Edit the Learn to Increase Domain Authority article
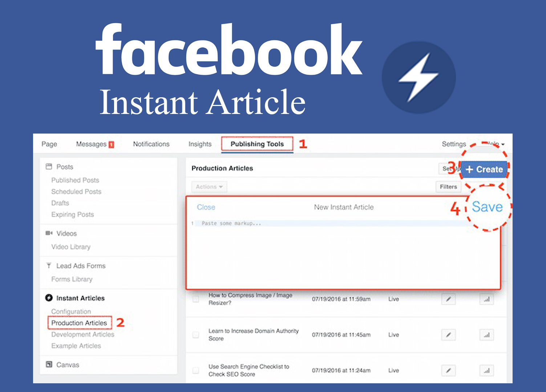This screenshot has height=392, width=546. [x=448, y=335]
